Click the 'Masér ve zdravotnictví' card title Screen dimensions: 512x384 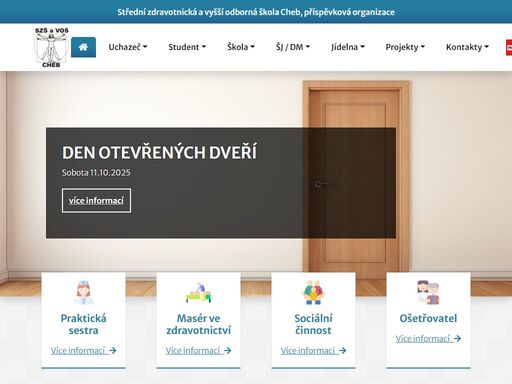pos(198,324)
